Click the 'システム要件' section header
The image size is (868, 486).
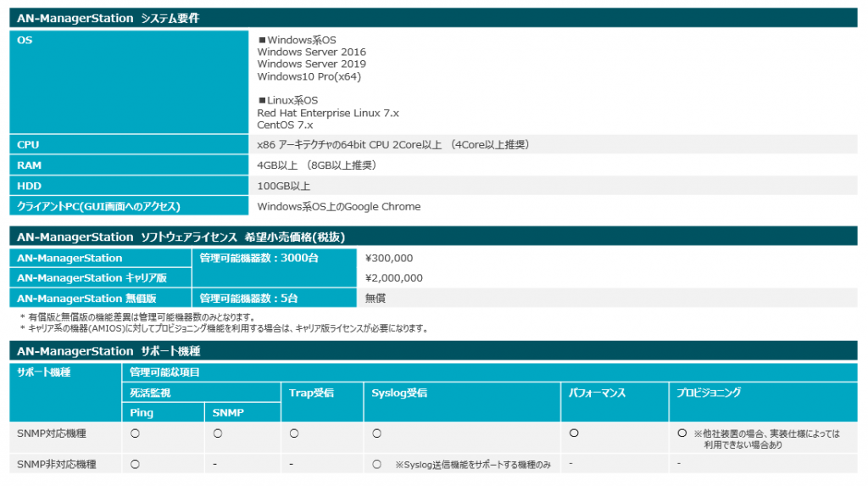pos(433,19)
